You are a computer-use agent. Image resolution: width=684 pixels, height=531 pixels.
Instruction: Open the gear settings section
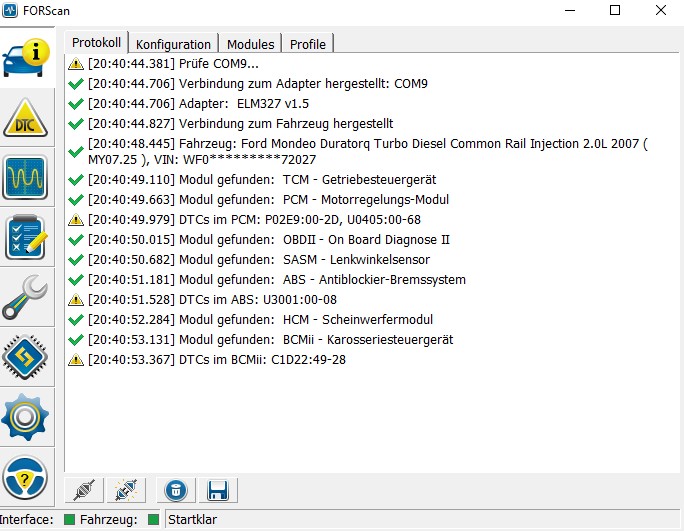pos(28,416)
